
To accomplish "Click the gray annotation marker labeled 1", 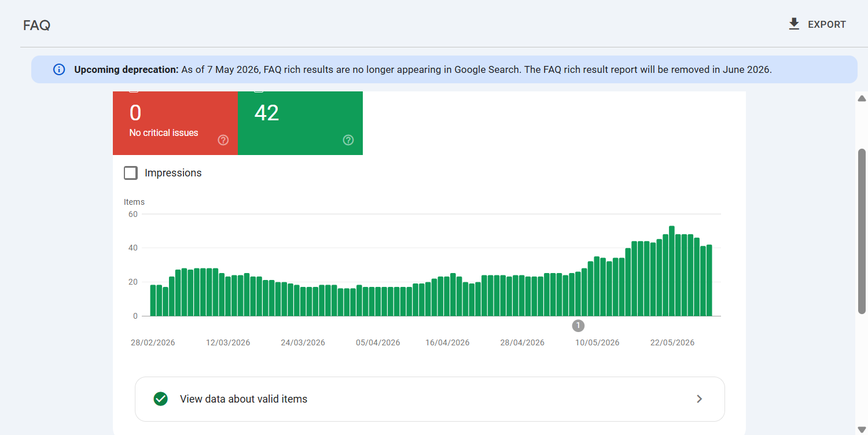I will 578,326.
